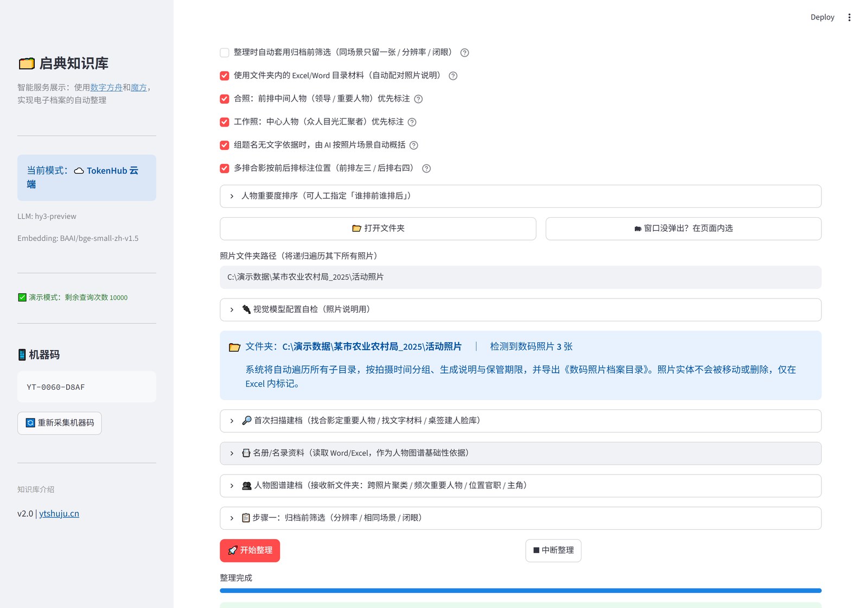This screenshot has height=608, width=868.
Task: Click the Embedding: BAAI/bge-small-zh-v1.5 text
Action: click(78, 238)
